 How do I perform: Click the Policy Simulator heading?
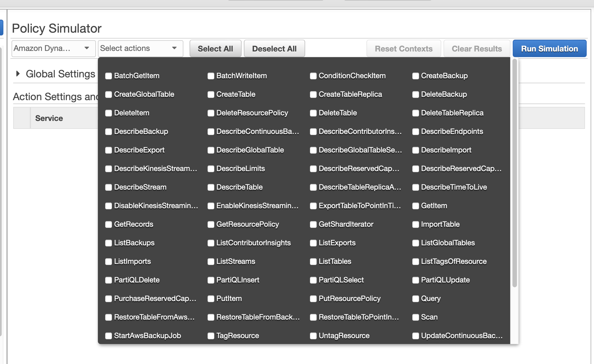click(57, 28)
